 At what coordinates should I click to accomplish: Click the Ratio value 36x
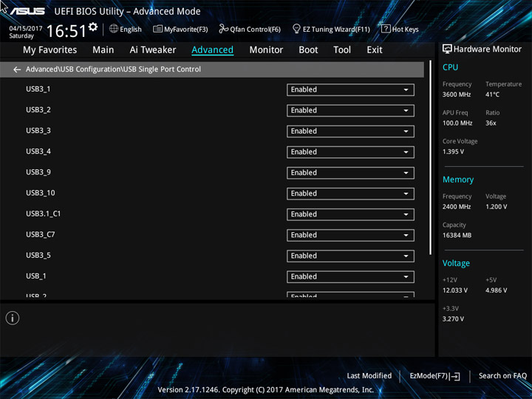point(491,123)
